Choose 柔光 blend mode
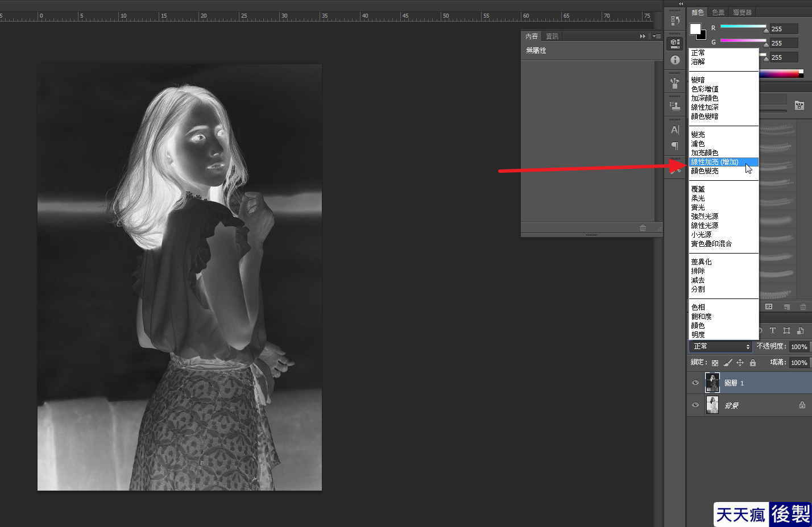The image size is (812, 527). coord(723,198)
